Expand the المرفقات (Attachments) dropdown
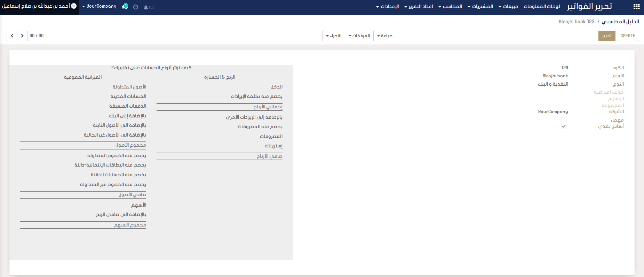The height and width of the screenshot is (277, 644). coord(359,36)
